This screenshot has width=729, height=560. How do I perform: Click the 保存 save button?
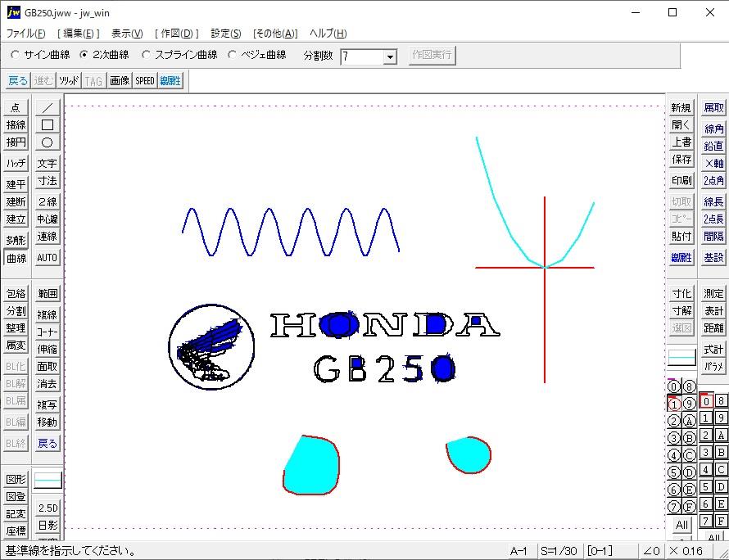[x=681, y=160]
